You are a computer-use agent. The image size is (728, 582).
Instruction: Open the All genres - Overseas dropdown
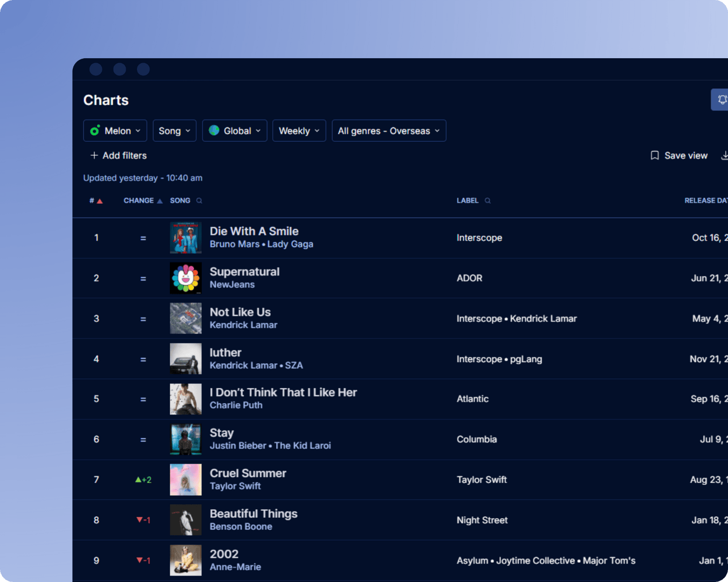pyautogui.click(x=388, y=130)
